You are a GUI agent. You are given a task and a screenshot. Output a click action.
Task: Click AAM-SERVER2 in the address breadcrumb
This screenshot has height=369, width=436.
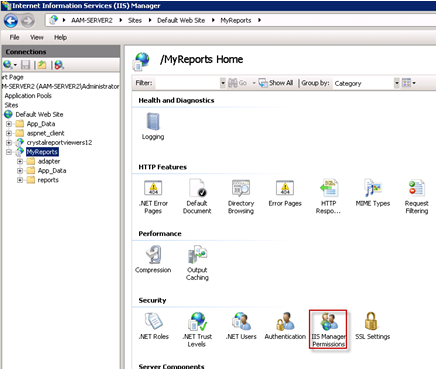pos(92,20)
